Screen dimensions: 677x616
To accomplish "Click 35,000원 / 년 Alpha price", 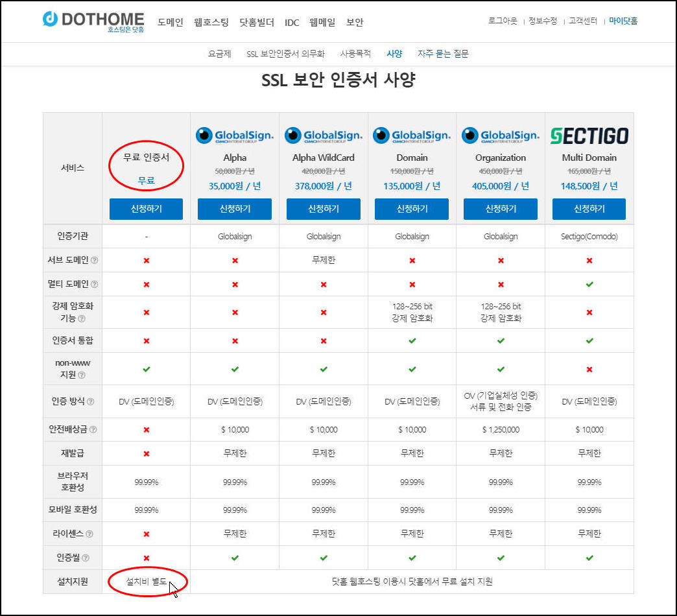I will tap(235, 186).
